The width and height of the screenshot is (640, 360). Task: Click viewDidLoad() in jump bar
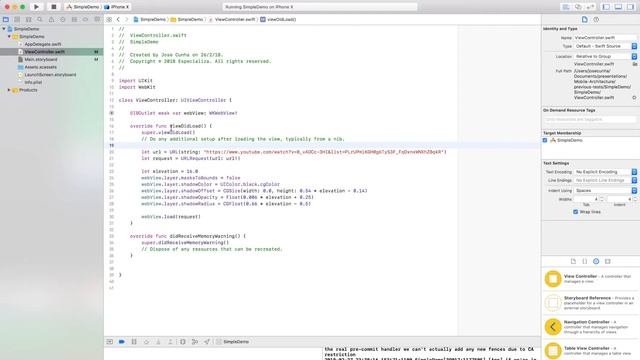pos(278,19)
